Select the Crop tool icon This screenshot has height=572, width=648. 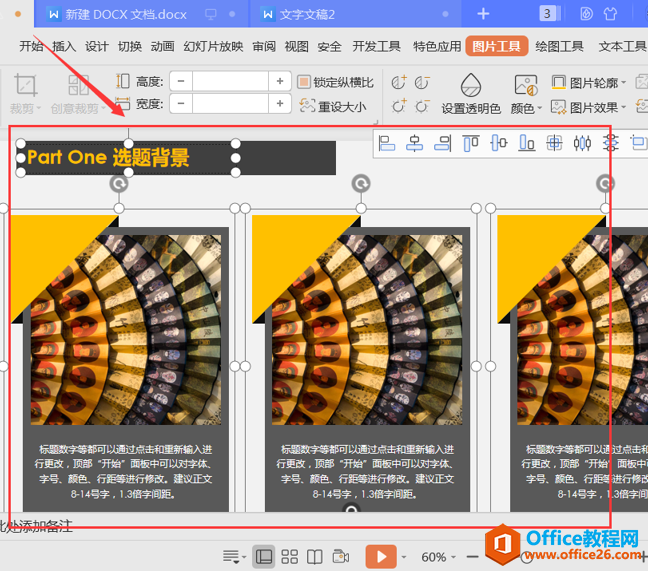click(26, 85)
